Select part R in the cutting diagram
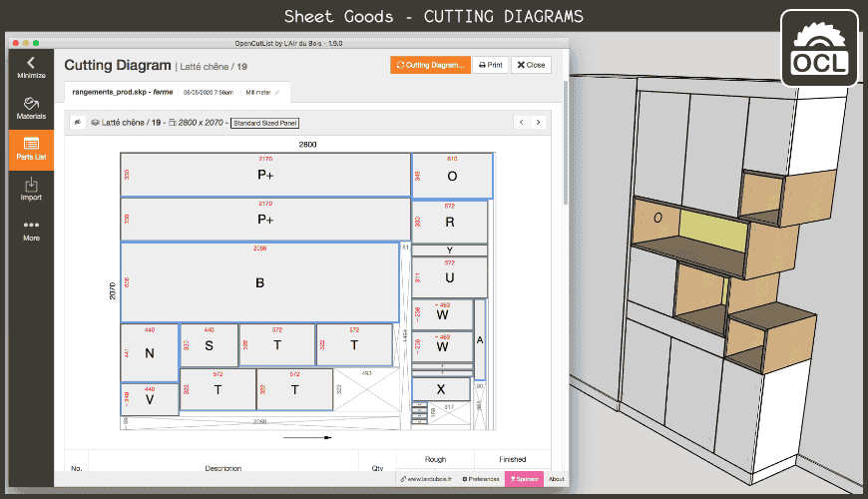This screenshot has height=499, width=868. coord(450,222)
